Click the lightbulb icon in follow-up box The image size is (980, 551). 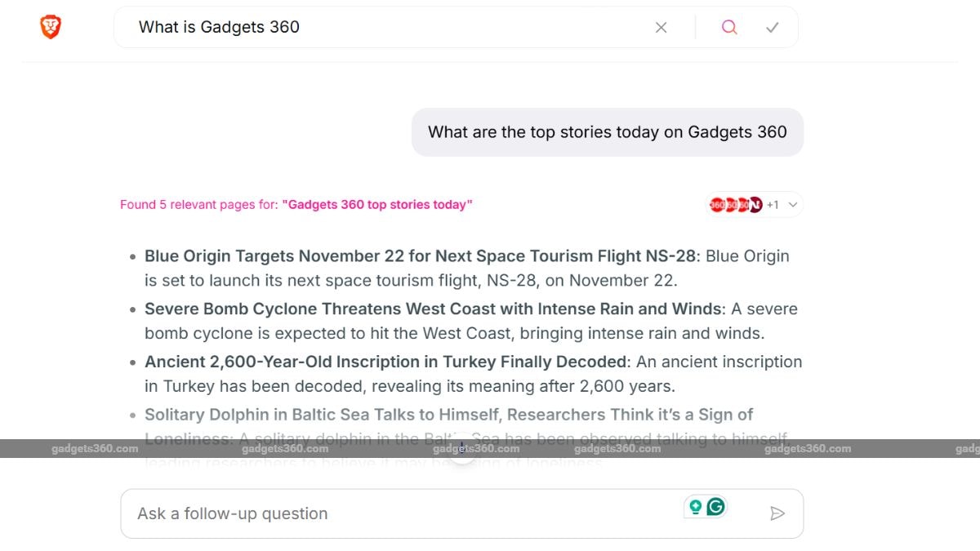(x=696, y=507)
